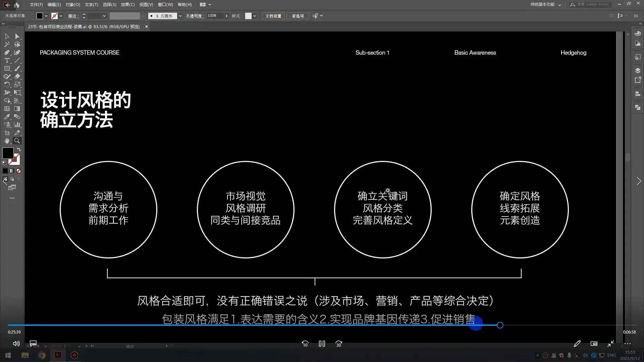Select the Hand tool
644x362 pixels.
point(7,141)
